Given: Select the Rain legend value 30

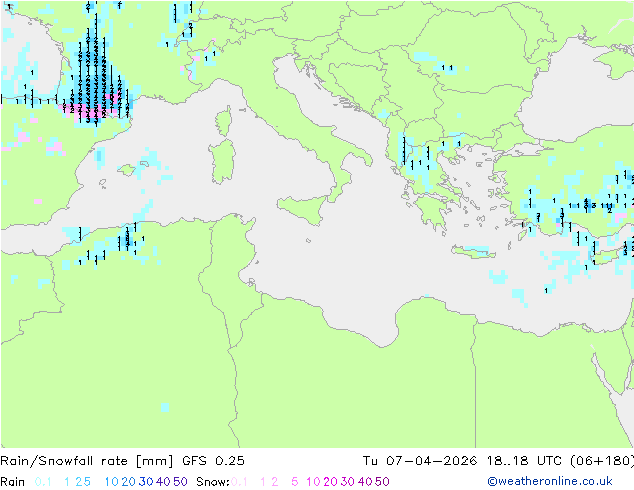Looking at the screenshot, I should [x=146, y=482].
